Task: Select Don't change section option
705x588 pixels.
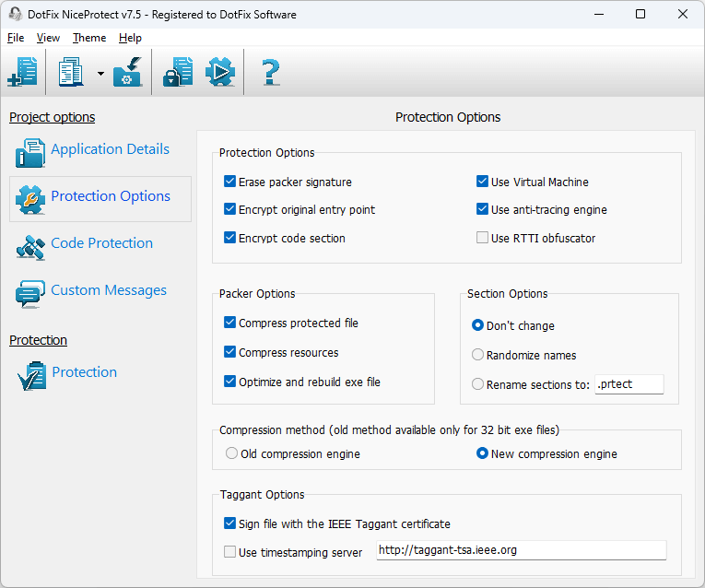Action: coord(477,325)
